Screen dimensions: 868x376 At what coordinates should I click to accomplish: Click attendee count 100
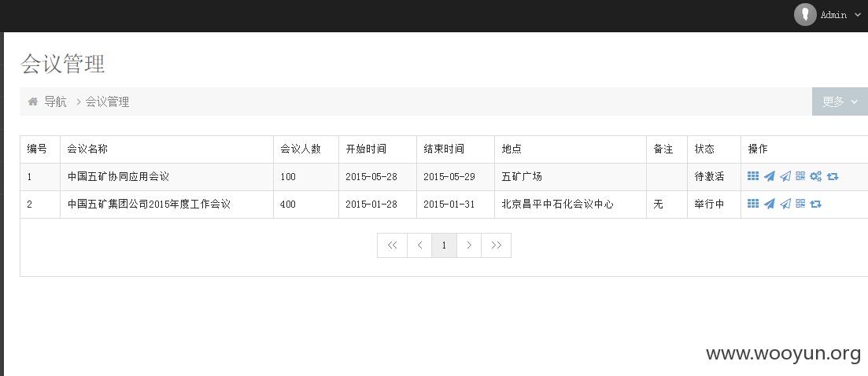click(288, 177)
